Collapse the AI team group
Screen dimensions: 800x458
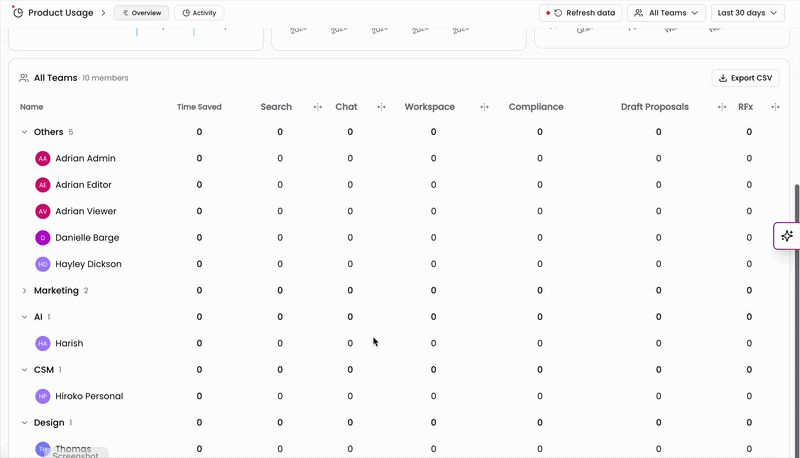click(x=24, y=317)
